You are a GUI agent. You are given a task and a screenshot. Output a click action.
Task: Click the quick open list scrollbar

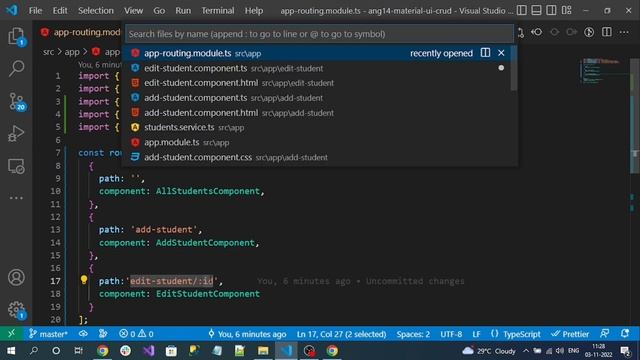point(514,68)
